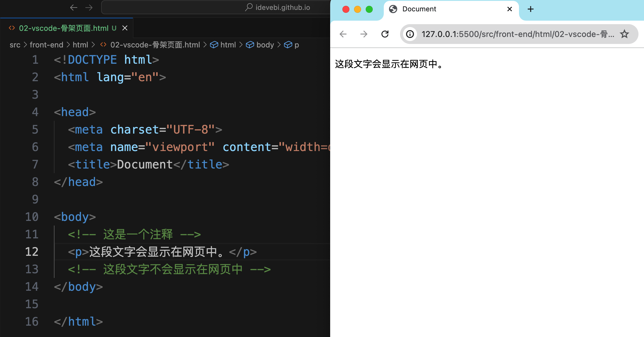Click line number 12 in the gutter
644x337 pixels.
(32, 252)
